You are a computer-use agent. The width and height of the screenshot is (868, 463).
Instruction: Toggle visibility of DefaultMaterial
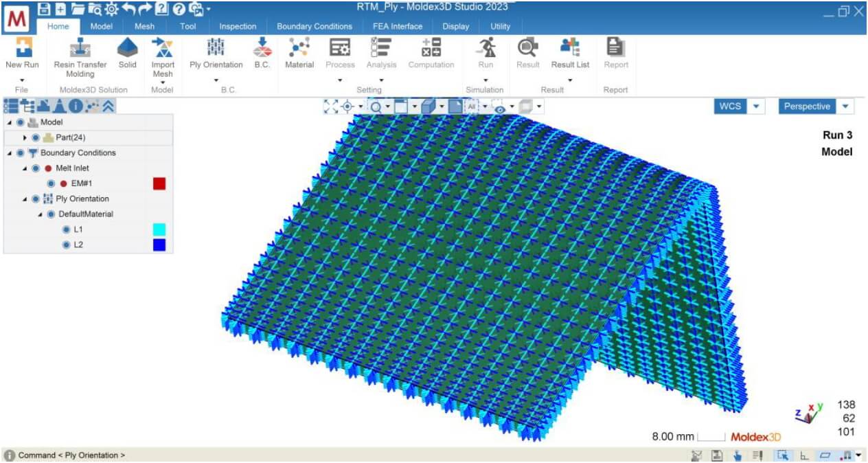coord(51,214)
